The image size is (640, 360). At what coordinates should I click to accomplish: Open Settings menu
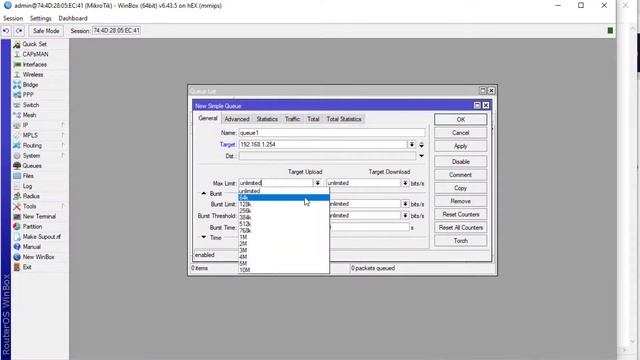[41, 18]
